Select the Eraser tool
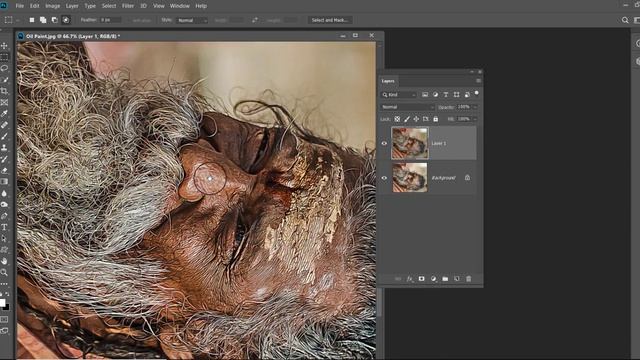The image size is (640, 360). 4,170
